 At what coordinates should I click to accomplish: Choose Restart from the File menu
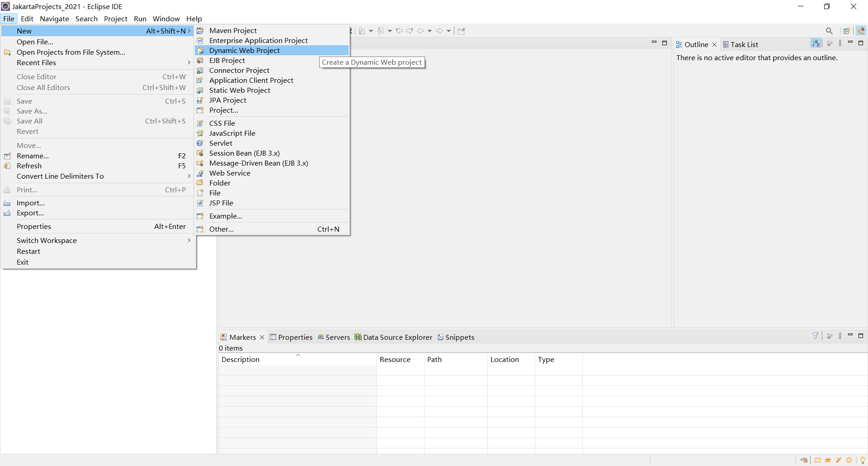pyautogui.click(x=98, y=251)
